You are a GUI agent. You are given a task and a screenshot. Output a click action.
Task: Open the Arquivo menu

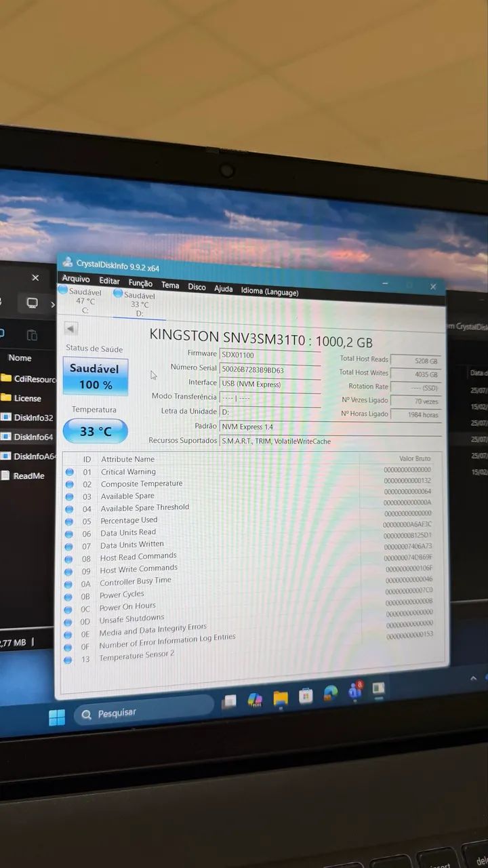pyautogui.click(x=76, y=279)
